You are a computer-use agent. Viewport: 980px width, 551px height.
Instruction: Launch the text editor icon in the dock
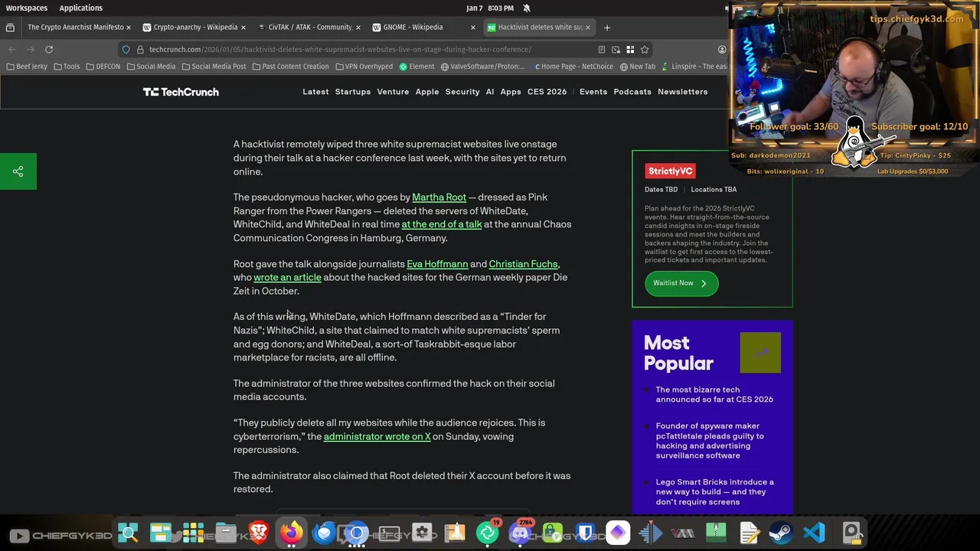tap(749, 533)
